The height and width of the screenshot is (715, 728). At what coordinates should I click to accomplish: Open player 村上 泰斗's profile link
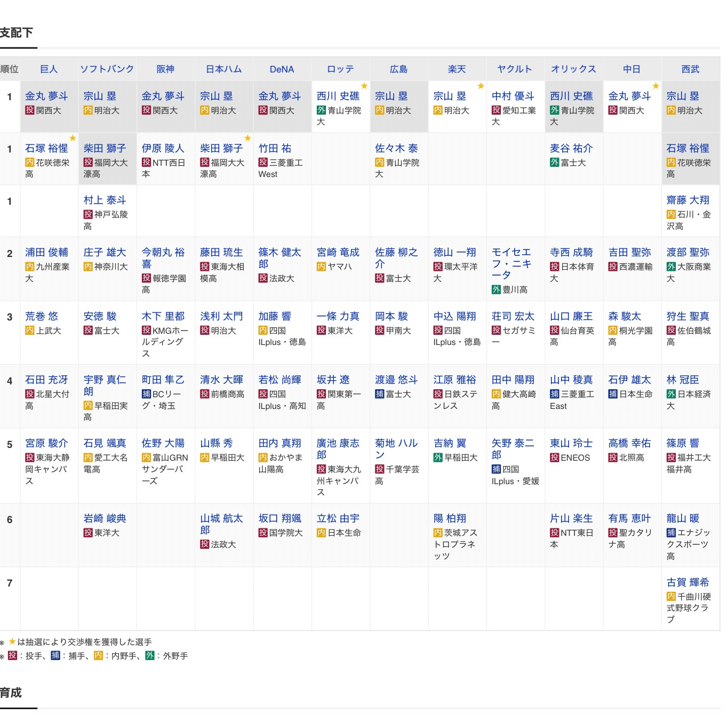pos(105,200)
